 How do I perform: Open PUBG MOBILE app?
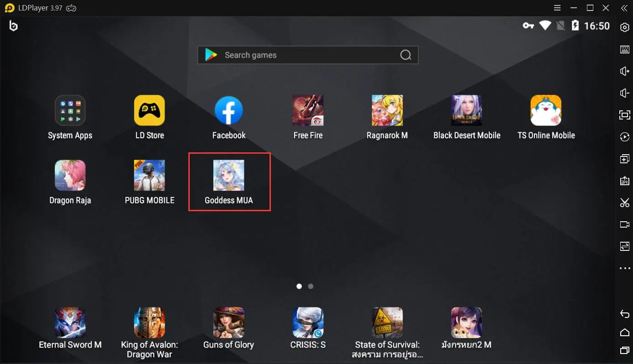150,175
